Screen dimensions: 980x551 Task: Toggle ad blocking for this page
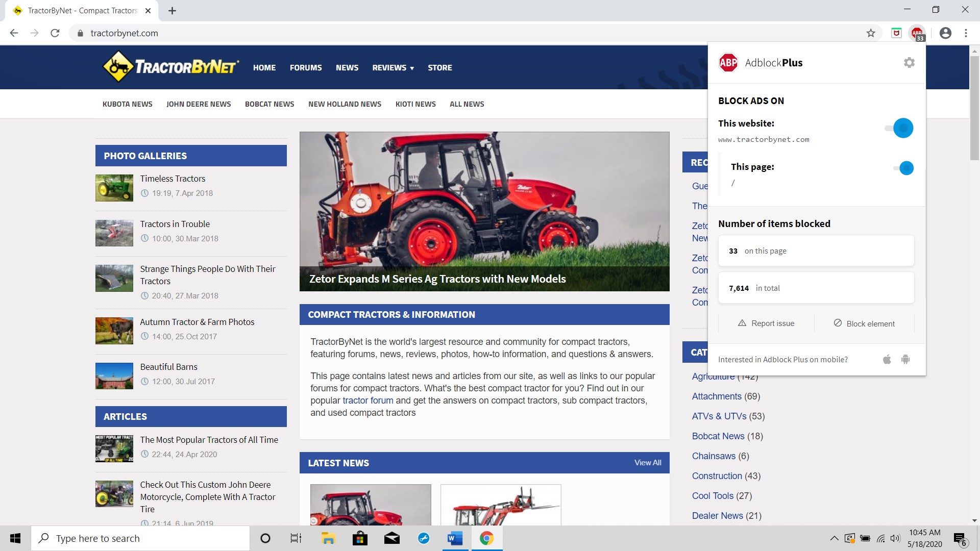click(903, 168)
